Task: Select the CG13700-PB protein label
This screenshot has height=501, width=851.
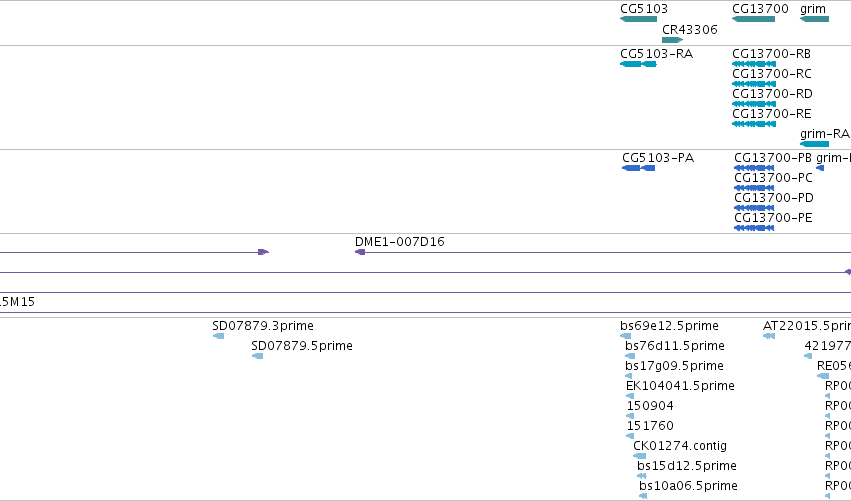Action: tap(773, 158)
